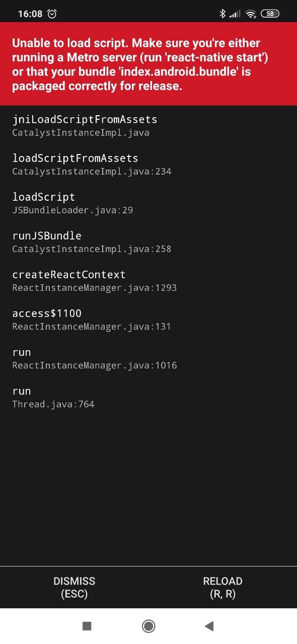Tap Android home circle button
Image resolution: width=297 pixels, height=644 pixels.
[148, 626]
